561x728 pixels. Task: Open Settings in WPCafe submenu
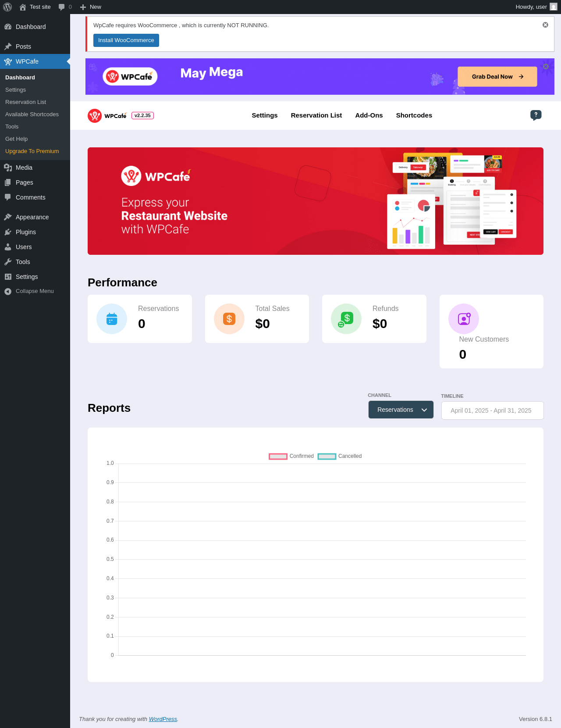[35, 90]
